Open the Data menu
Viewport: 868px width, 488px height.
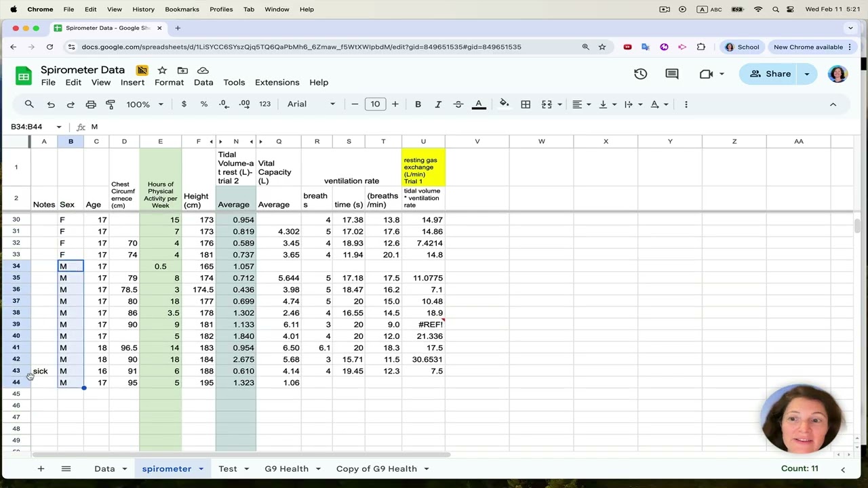[203, 82]
